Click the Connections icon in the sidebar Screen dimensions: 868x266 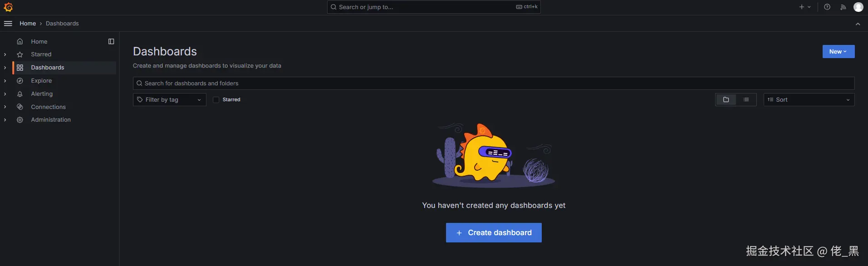(20, 107)
